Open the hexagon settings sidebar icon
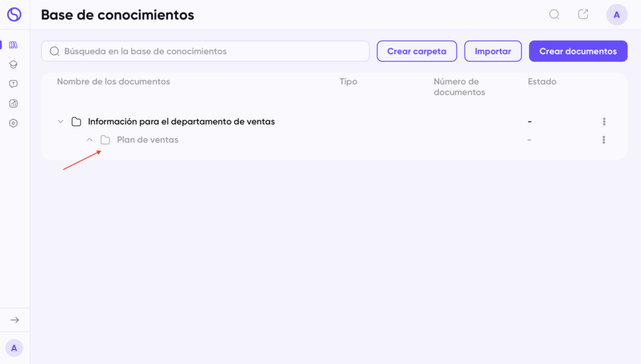The height and width of the screenshot is (364, 641). [x=14, y=123]
